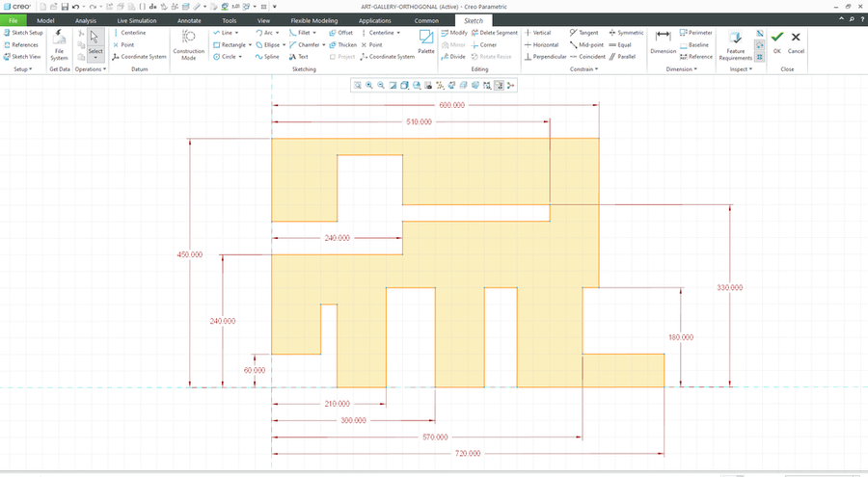Screen dimensions: 868x477
Task: Open the sketch Palette
Action: 426,42
